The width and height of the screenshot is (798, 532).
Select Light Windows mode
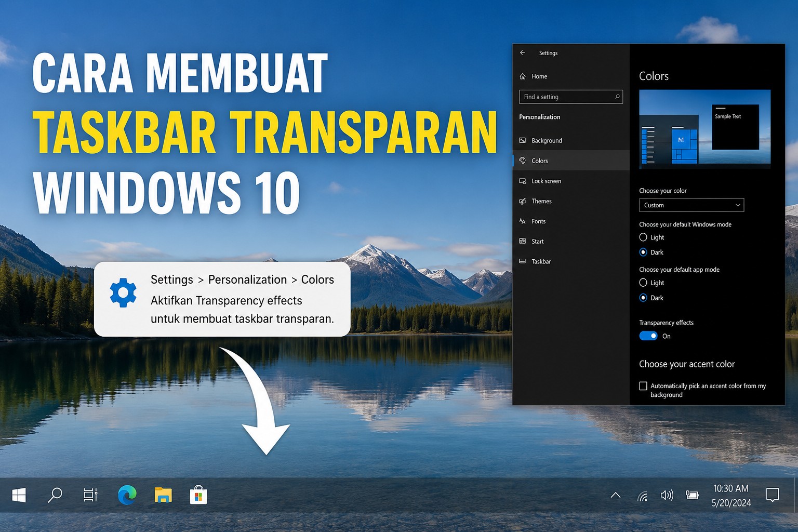[x=643, y=237]
